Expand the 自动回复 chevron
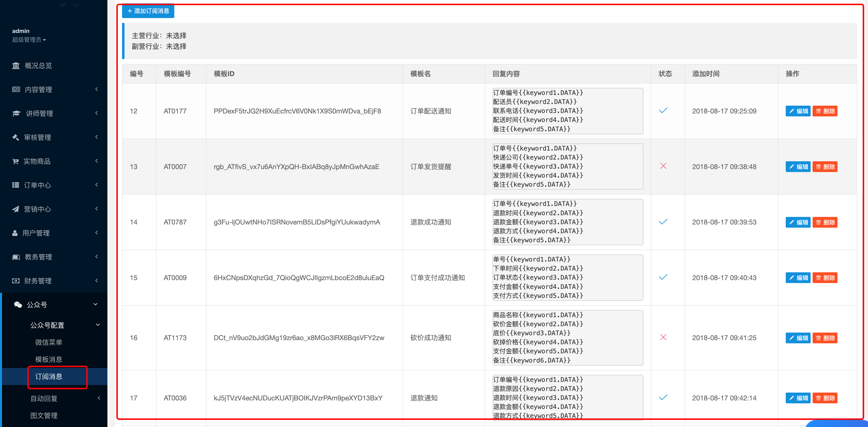This screenshot has height=427, width=868. tap(99, 398)
